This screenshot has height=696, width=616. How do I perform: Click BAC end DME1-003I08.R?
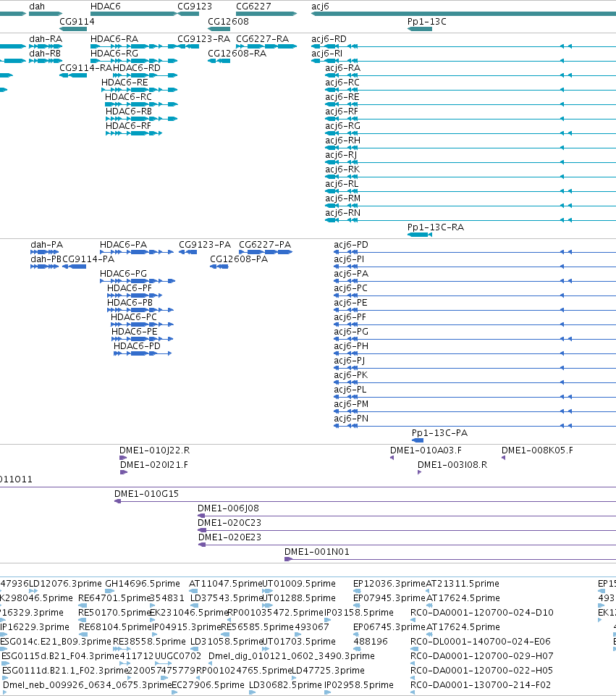(452, 465)
